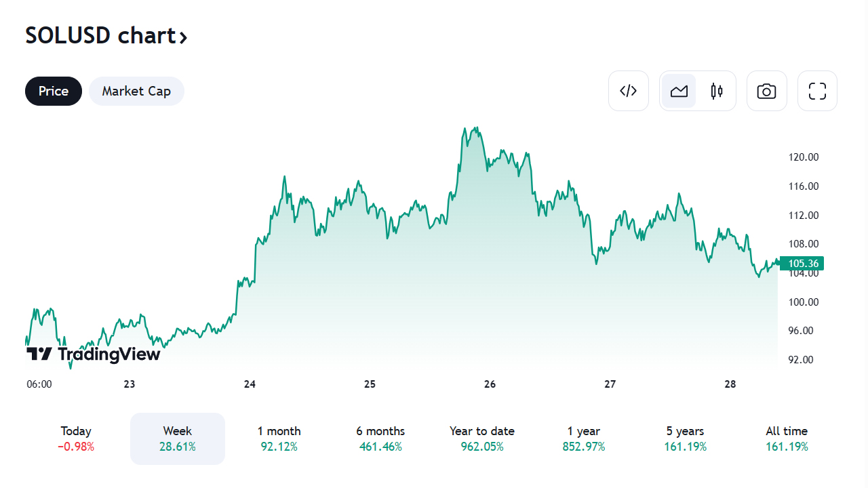Select the Today time range

click(x=76, y=439)
